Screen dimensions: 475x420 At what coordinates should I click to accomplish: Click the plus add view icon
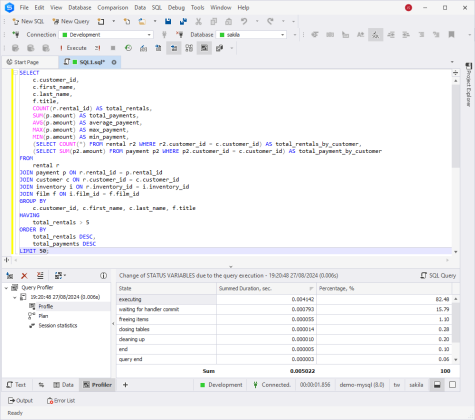[125, 385]
